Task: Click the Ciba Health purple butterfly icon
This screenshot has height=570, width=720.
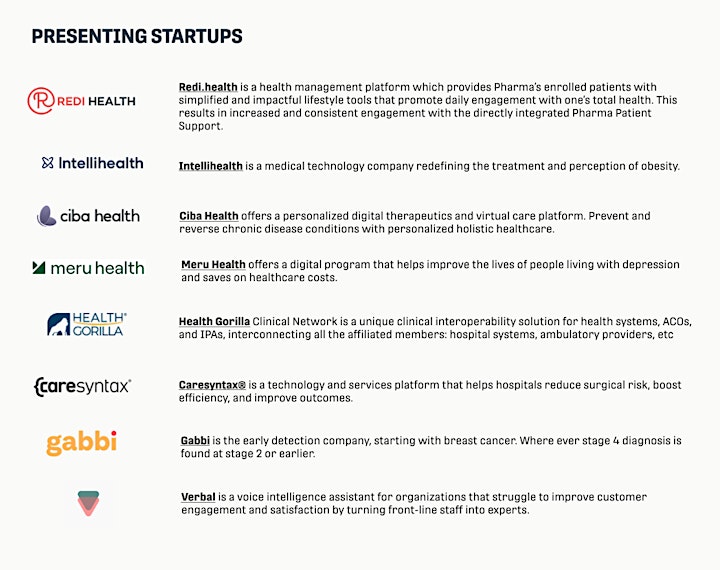Action: [46, 216]
